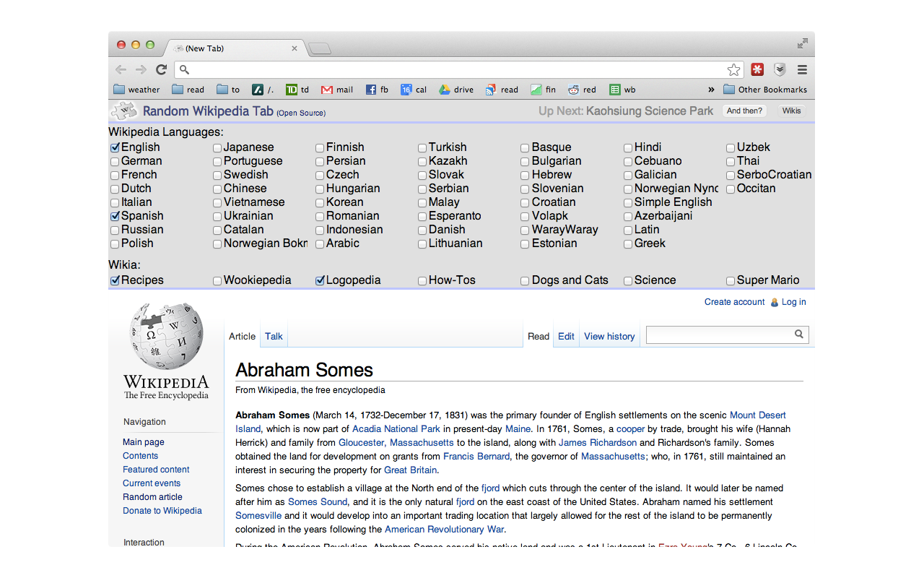The width and height of the screenshot is (924, 578).
Task: Open the Chrome hamburger menu
Action: point(802,70)
